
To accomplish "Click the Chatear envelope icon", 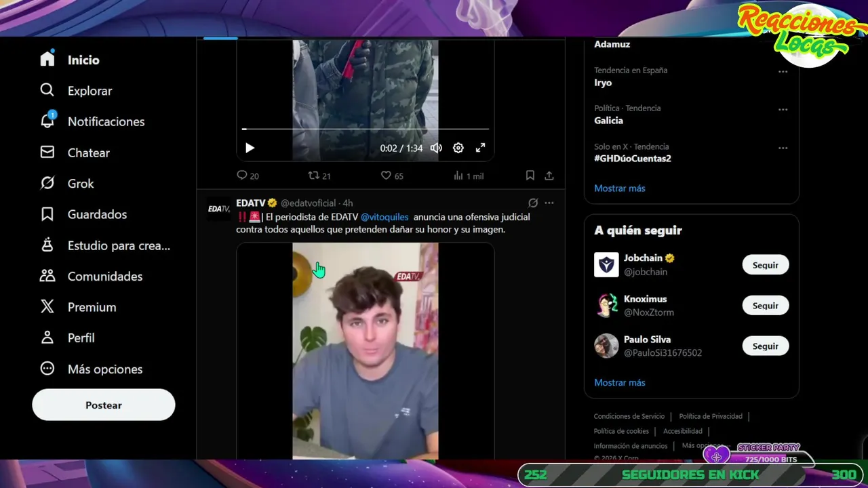I will 47,152.
